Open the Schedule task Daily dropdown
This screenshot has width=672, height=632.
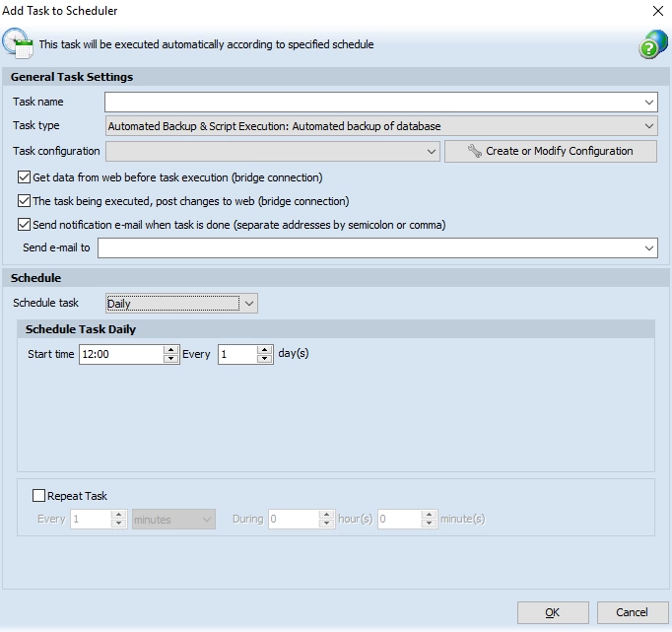(181, 304)
